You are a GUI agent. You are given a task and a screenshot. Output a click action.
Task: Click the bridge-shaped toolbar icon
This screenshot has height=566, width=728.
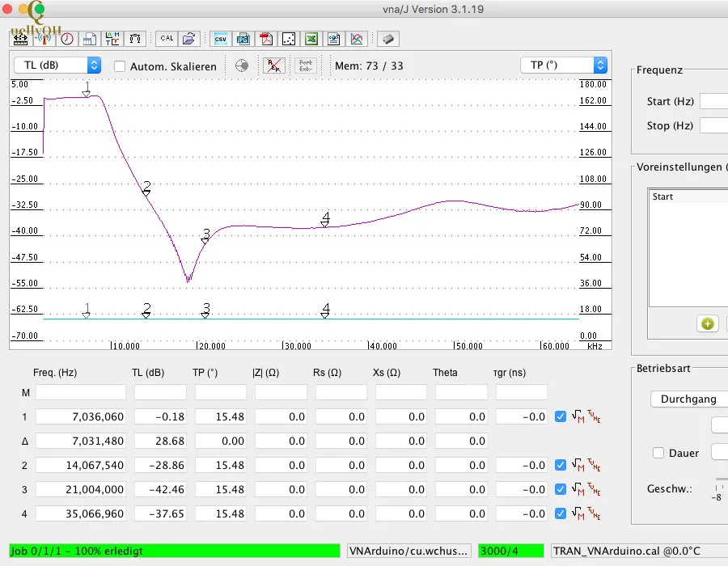click(135, 39)
